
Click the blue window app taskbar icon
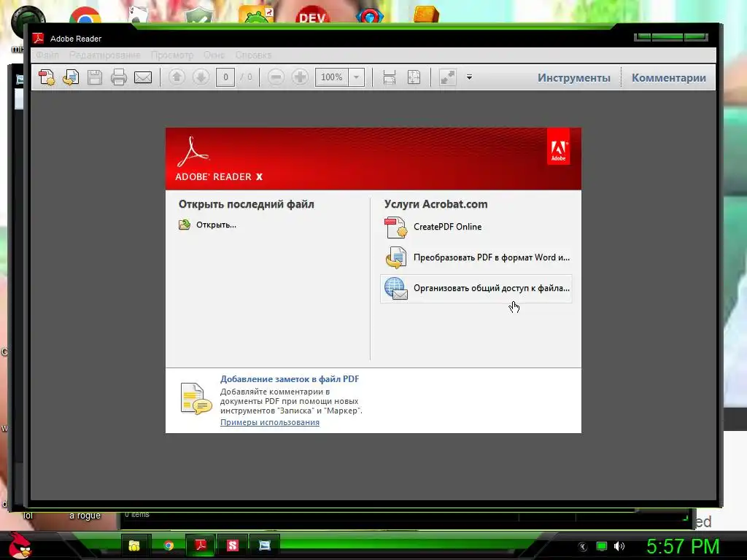pos(264,545)
